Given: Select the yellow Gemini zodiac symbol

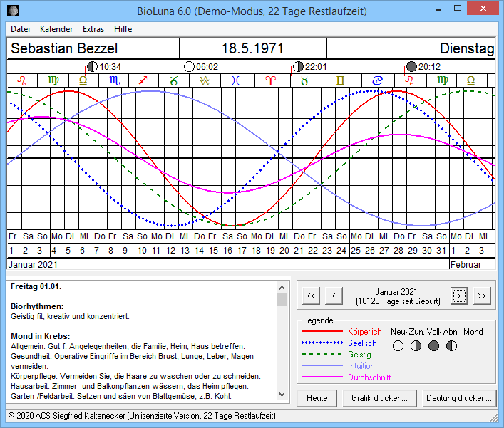Looking at the screenshot, I should coord(340,80).
